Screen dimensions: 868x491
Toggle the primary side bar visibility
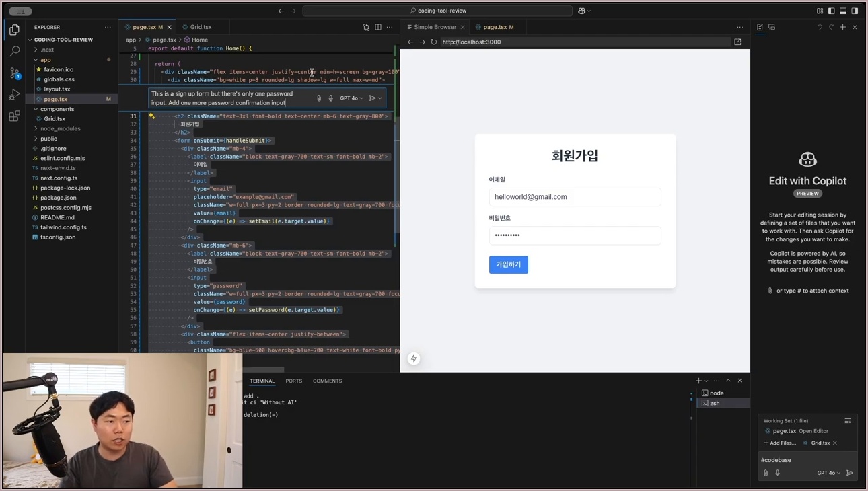[831, 11]
